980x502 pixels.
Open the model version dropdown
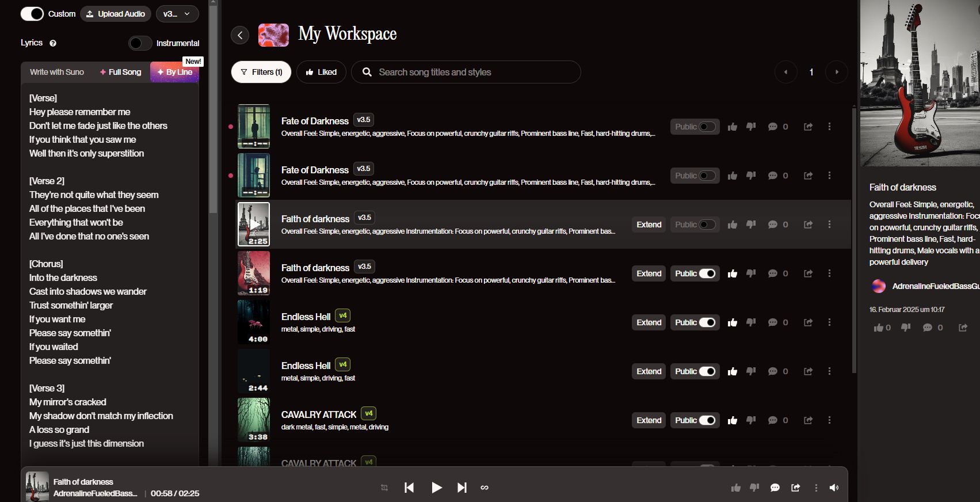177,14
